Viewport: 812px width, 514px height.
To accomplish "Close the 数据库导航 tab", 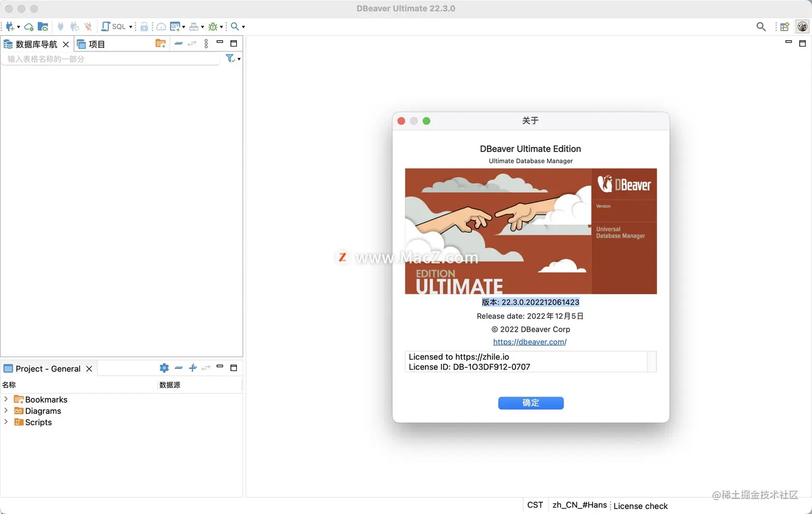I will 66,44.
